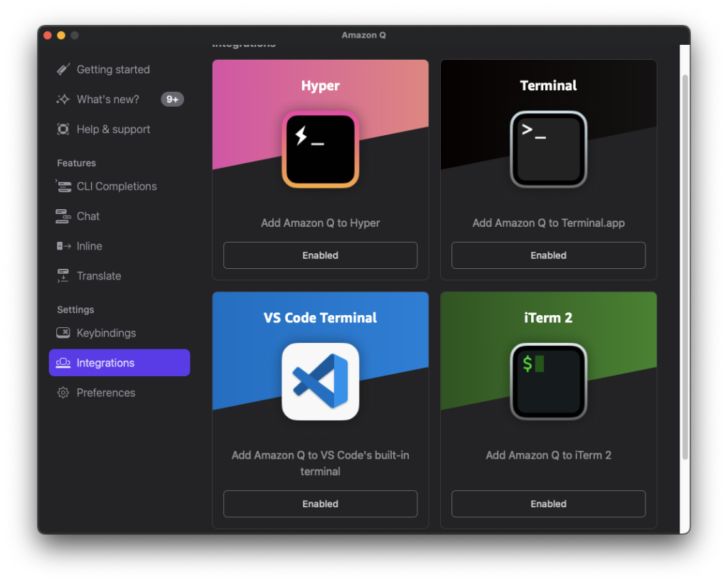Click the iTerm 2 app icon

click(548, 381)
